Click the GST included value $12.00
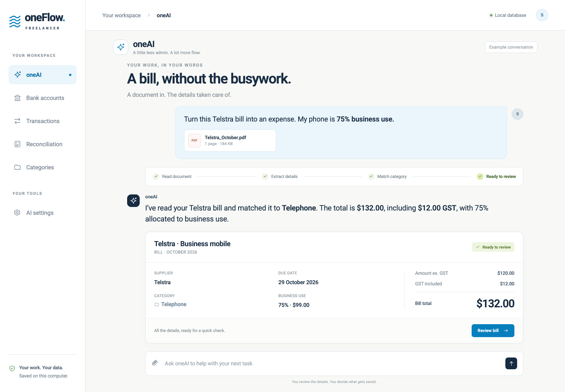565x392 pixels. tap(507, 284)
